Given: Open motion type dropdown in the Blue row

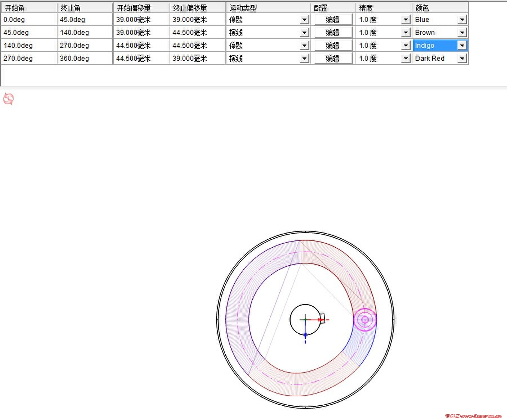Looking at the screenshot, I should coord(304,20).
